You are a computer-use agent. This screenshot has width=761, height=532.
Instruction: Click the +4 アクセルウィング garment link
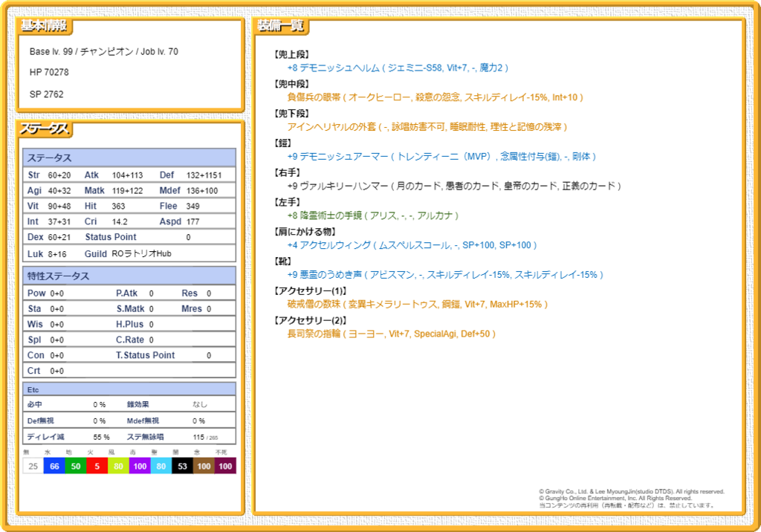click(x=412, y=245)
